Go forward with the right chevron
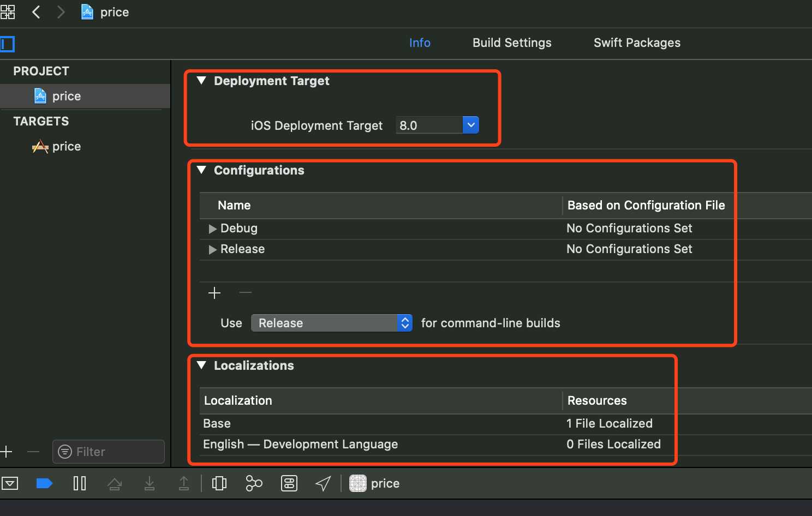The image size is (812, 516). click(x=61, y=12)
